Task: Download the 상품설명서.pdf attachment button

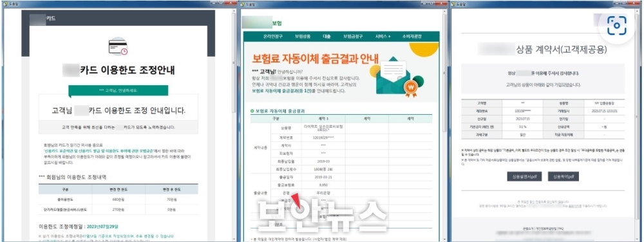Action: [524, 177]
